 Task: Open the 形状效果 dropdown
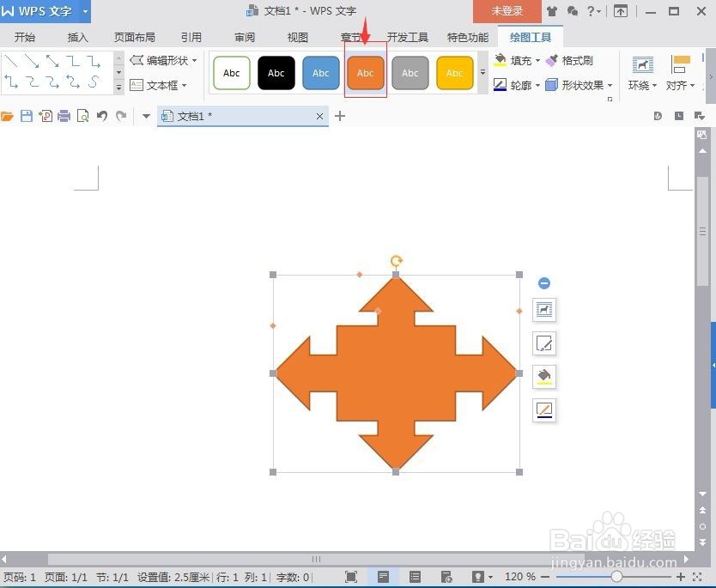(579, 85)
